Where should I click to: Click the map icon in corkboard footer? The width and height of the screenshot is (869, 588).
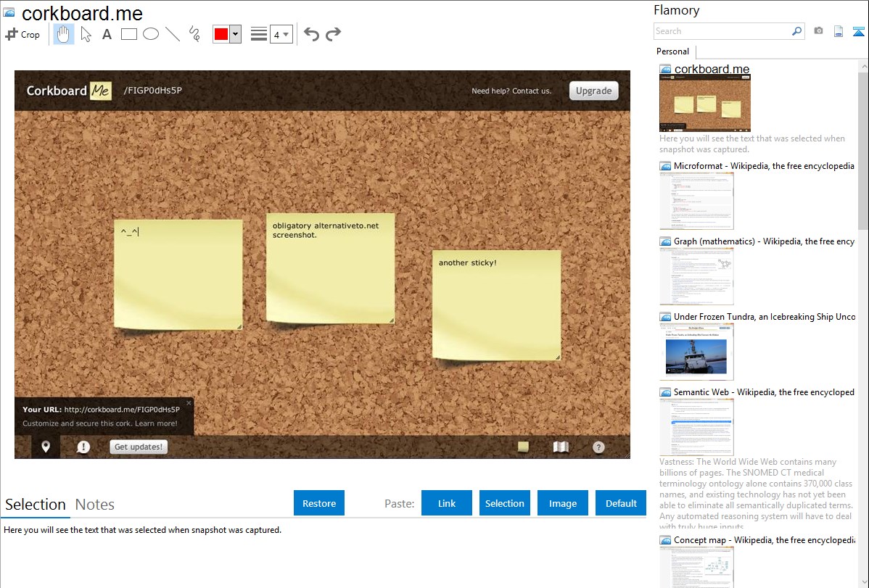561,447
